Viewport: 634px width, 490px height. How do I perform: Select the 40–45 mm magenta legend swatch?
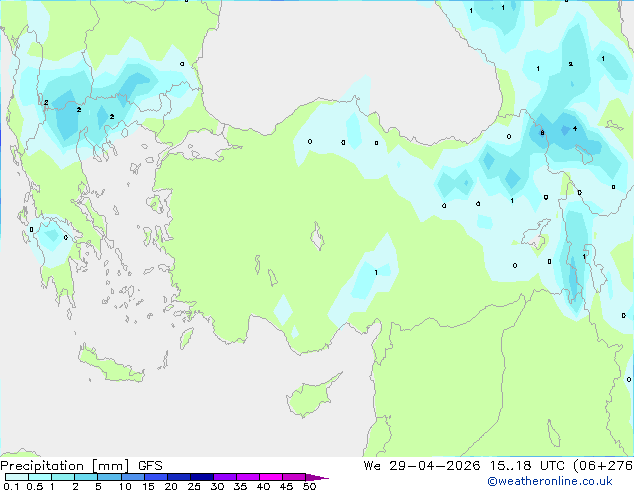pyautogui.click(x=271, y=477)
